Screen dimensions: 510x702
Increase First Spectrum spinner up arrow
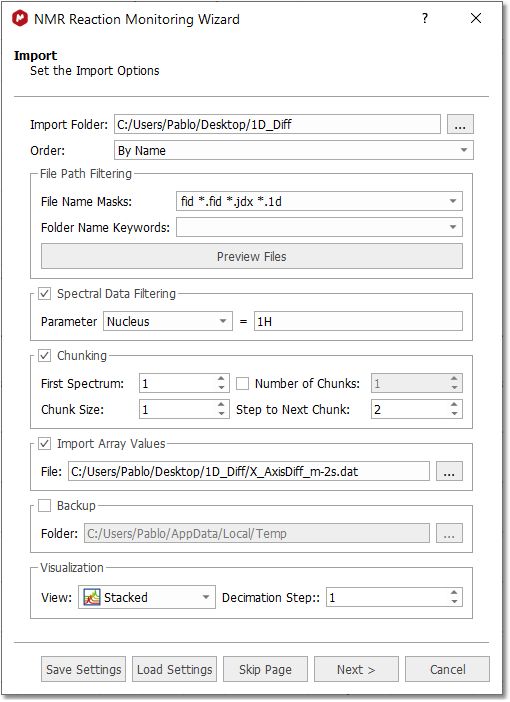(x=221, y=379)
